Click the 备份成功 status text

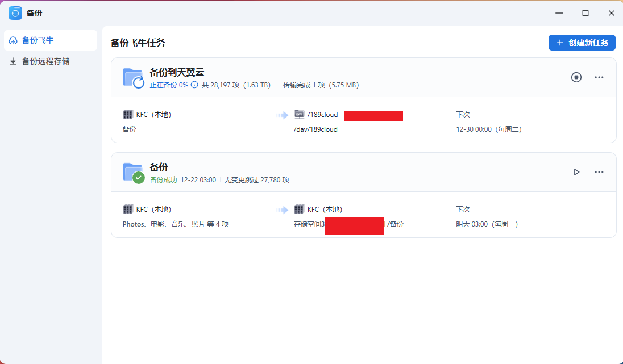163,180
